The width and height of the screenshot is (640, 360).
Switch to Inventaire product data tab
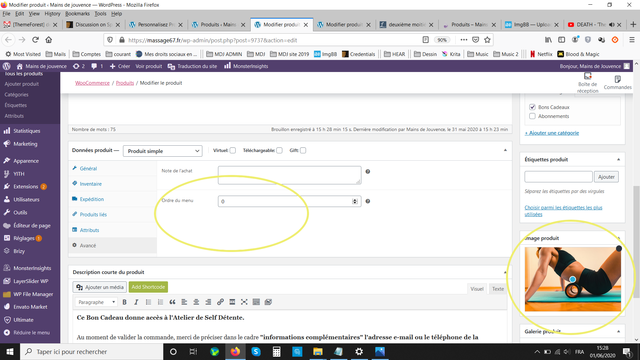(91, 184)
